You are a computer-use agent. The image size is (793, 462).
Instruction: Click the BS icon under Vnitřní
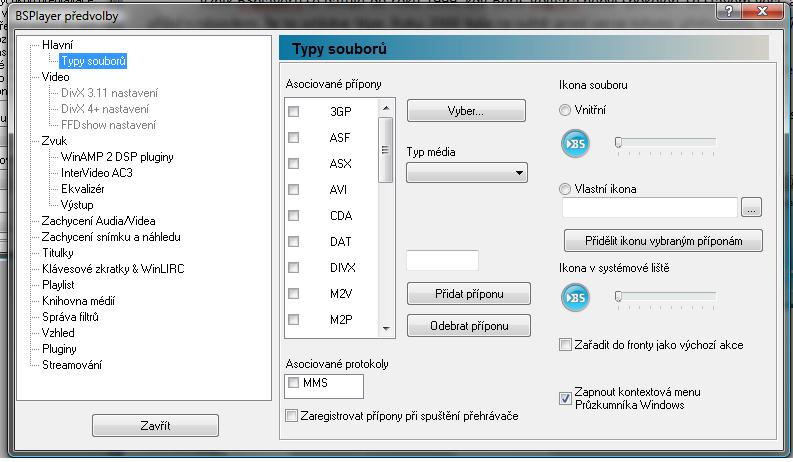(576, 144)
